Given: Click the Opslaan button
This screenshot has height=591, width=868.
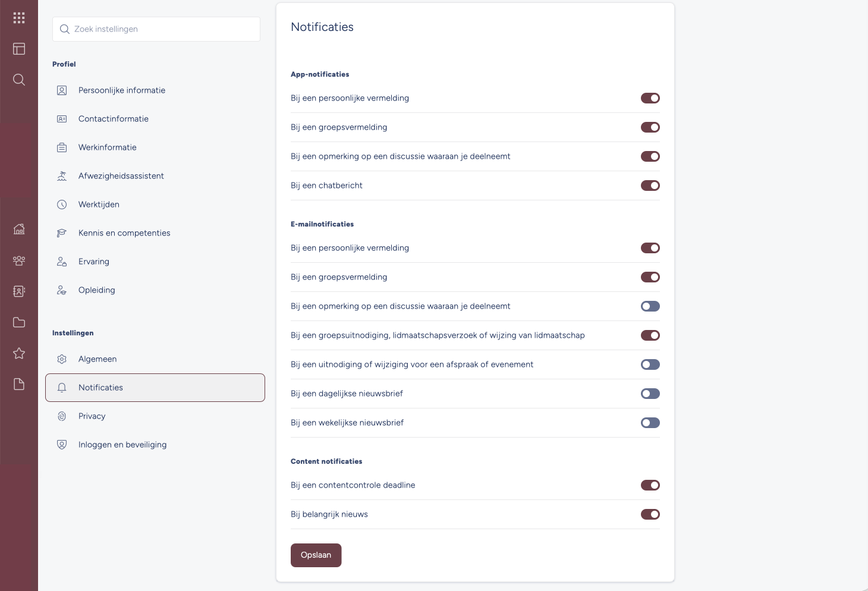Looking at the screenshot, I should (x=316, y=555).
